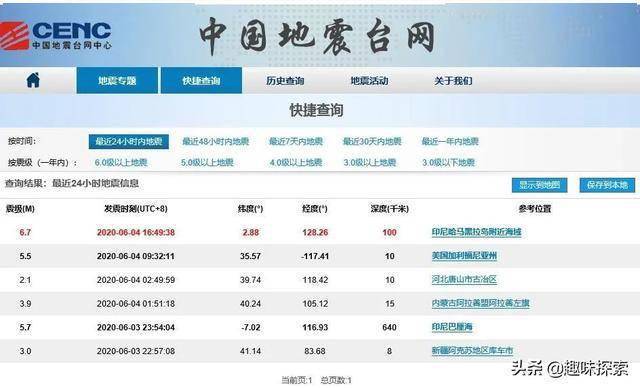Screen dimensions: 640x388
Task: Select time 2020-06-04 02:49:59
Action: pyautogui.click(x=136, y=279)
